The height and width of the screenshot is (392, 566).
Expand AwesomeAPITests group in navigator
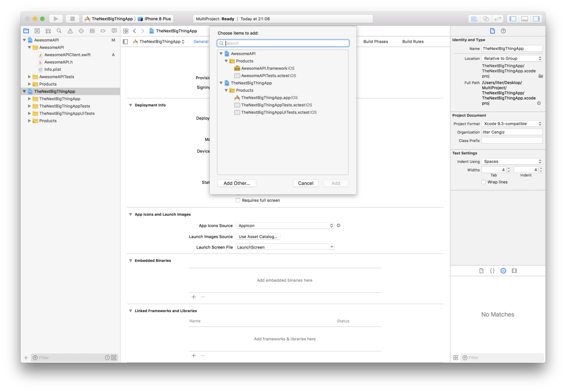29,77
